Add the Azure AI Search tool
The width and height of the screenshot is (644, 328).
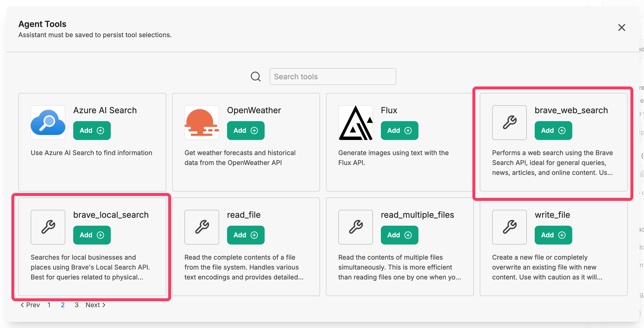coord(92,131)
